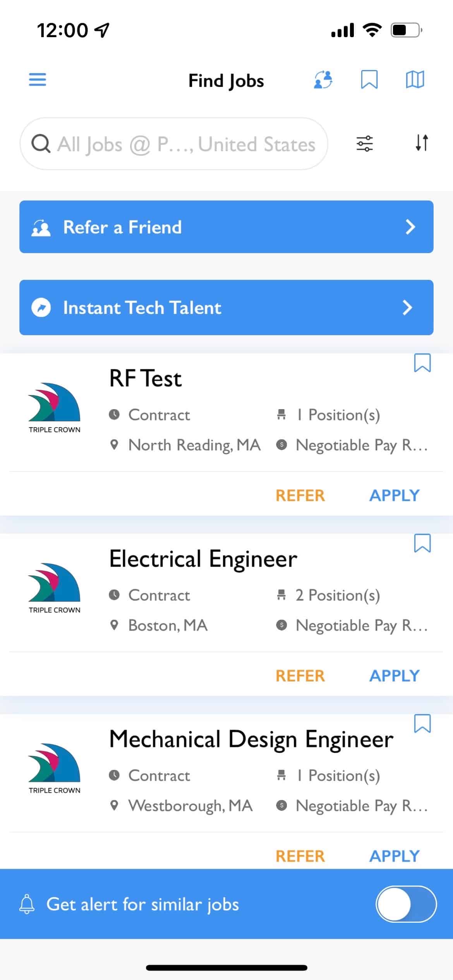Tap the alert bell icon
Viewport: 453px width, 980px height.
coord(27,904)
